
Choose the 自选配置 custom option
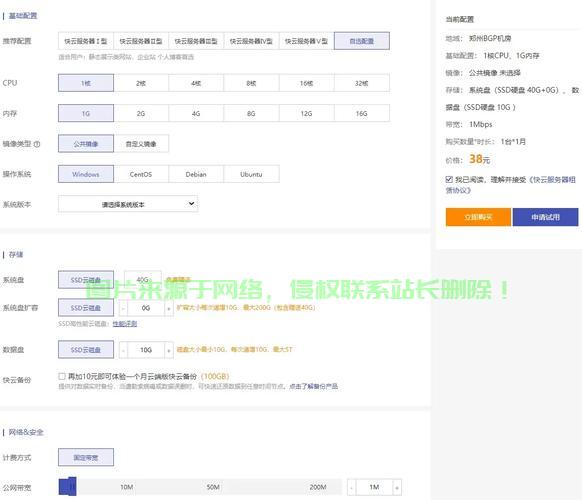[362, 41]
